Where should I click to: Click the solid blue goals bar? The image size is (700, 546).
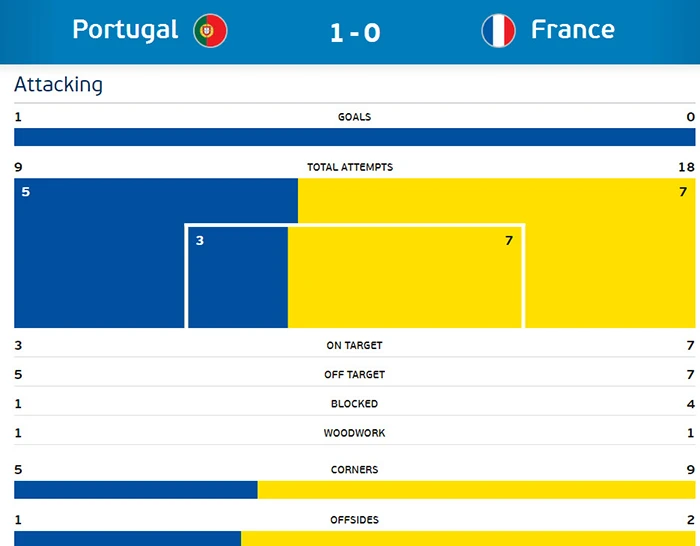[x=354, y=138]
